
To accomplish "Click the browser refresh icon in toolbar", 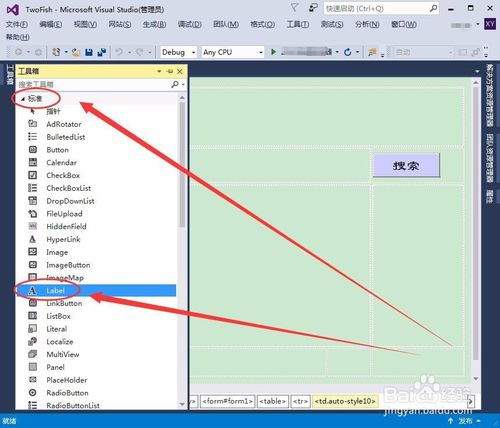I will click(x=348, y=52).
